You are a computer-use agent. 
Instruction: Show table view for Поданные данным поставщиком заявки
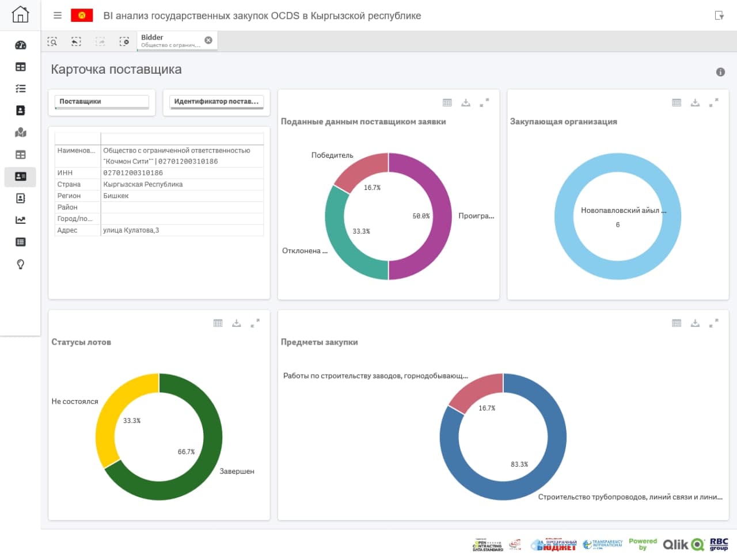447,102
